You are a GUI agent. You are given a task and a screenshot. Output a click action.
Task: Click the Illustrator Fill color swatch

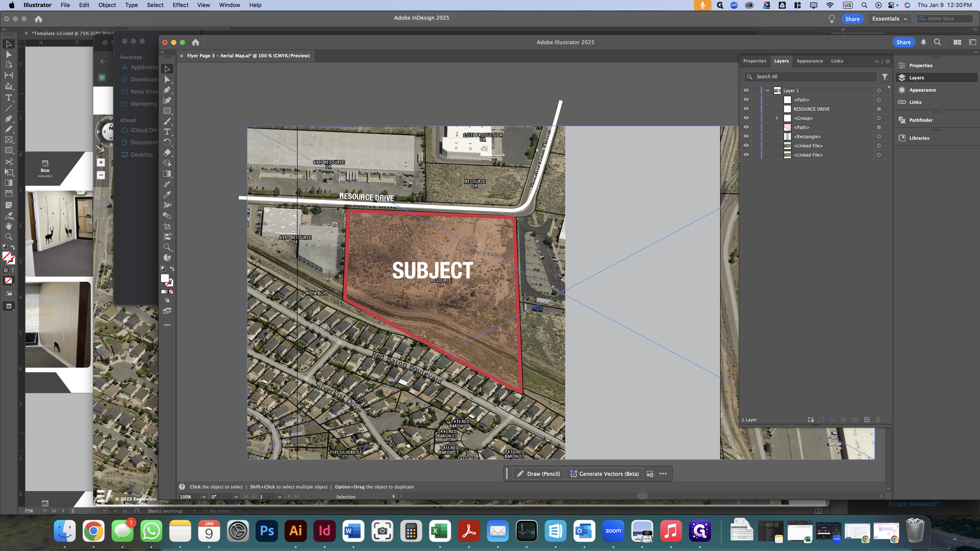click(165, 278)
